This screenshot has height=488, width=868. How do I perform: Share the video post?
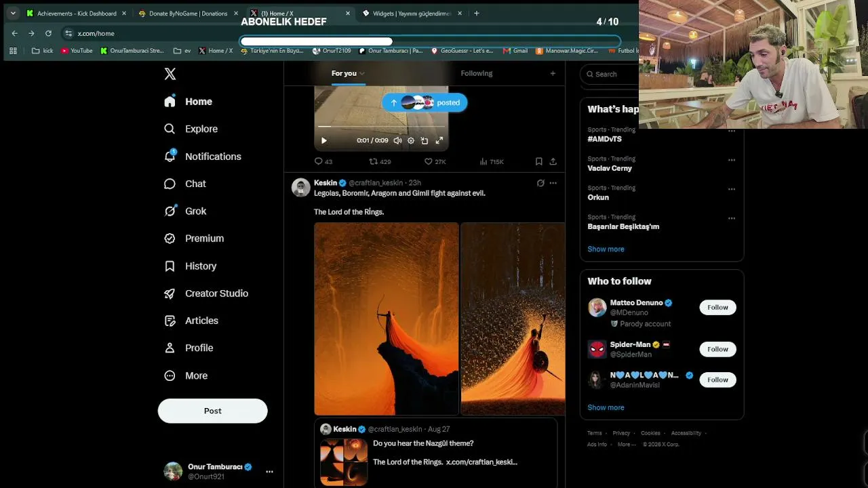point(553,161)
